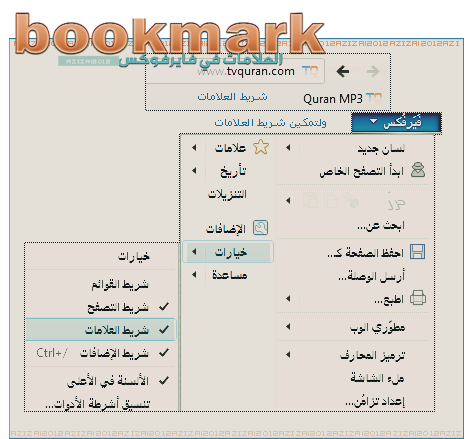Viewport: 474px width, 439px height.
Task: Expand the تأريخ submenu arrow
Action: click(194, 171)
